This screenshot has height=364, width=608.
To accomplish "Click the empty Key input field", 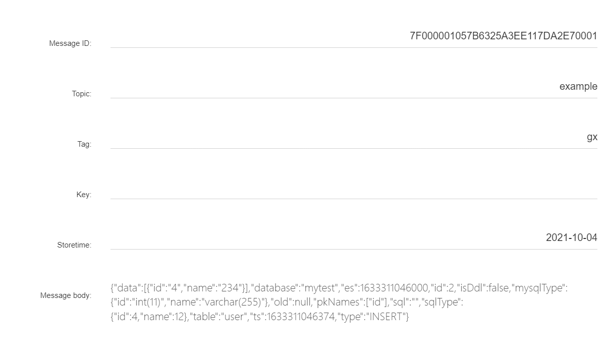I will (354, 188).
